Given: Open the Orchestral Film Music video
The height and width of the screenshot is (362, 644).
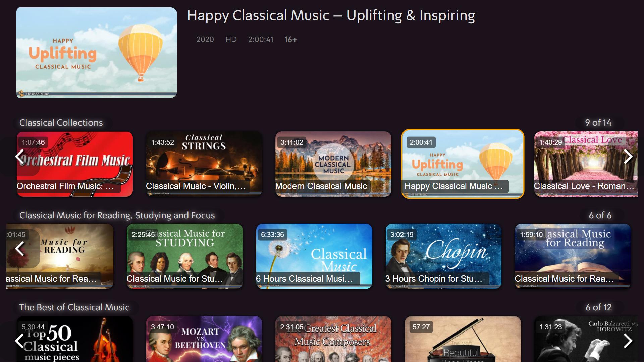Looking at the screenshot, I should click(75, 164).
